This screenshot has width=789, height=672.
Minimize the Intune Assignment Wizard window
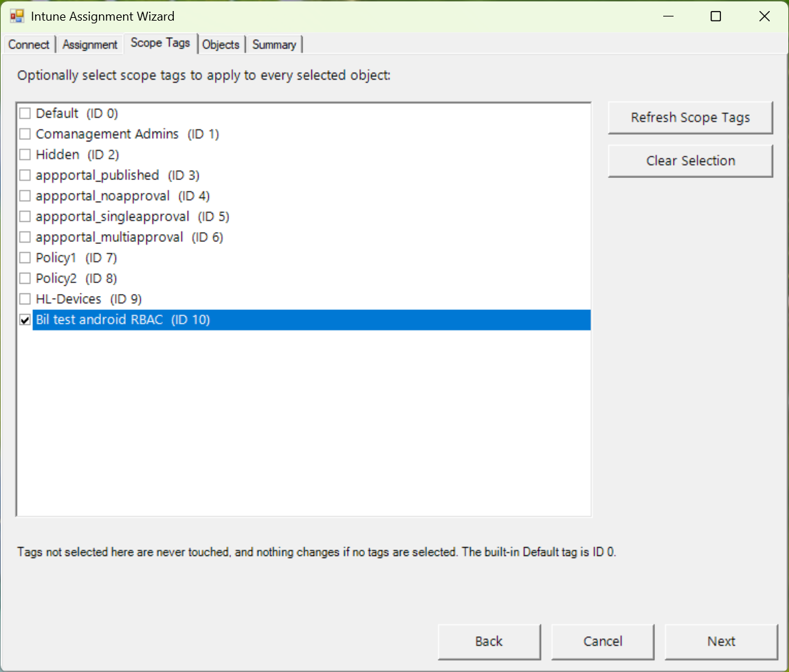click(x=668, y=16)
